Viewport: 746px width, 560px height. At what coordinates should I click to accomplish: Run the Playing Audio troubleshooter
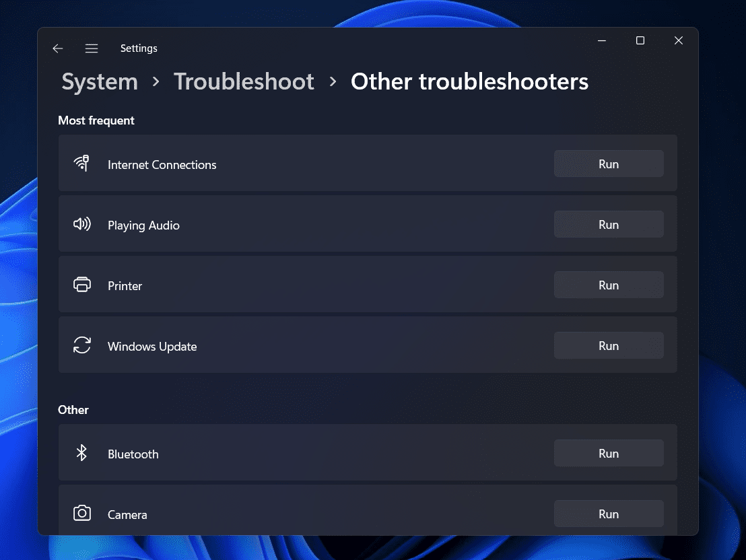[x=609, y=224]
